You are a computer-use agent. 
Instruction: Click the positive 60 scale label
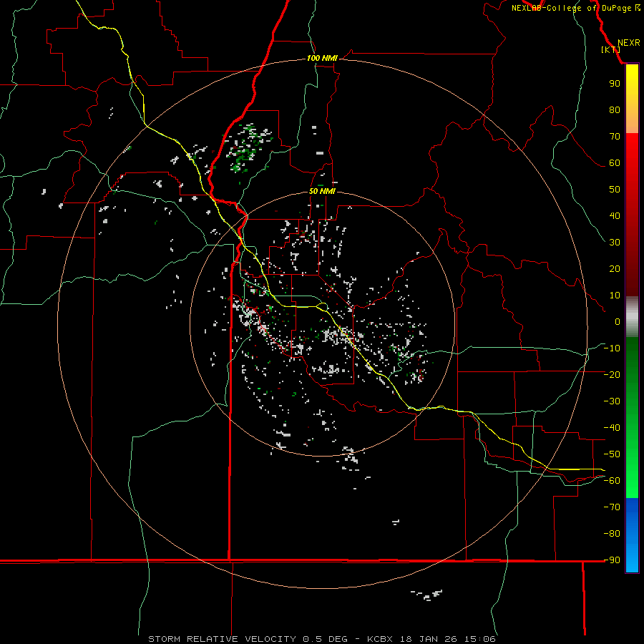(x=615, y=163)
